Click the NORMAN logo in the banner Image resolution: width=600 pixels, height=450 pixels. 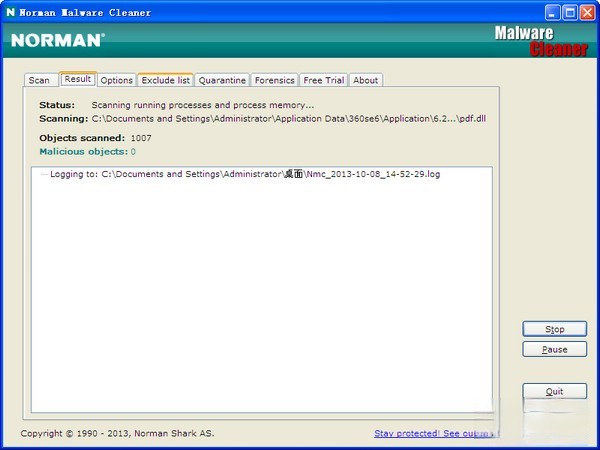[58, 40]
